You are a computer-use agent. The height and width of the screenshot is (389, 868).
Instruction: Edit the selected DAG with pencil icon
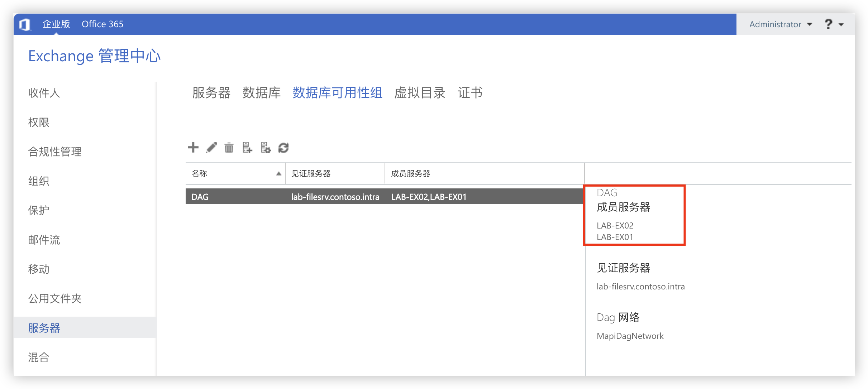(x=211, y=147)
